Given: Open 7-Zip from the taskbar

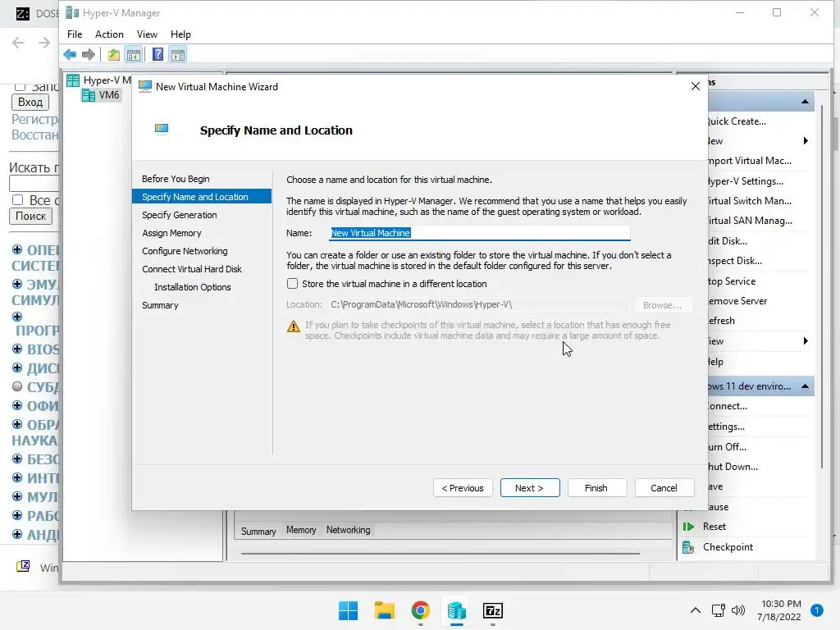Looking at the screenshot, I should [x=493, y=610].
